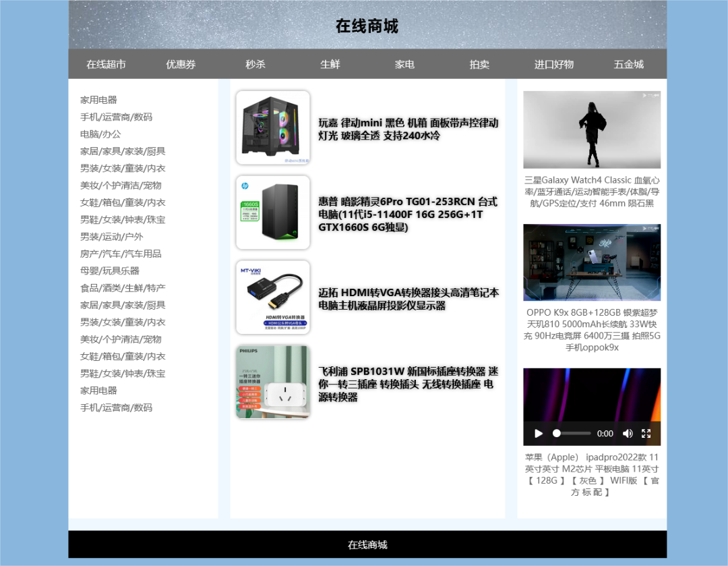The height and width of the screenshot is (566, 728).
Task: Click the HP desktop computer product image
Action: coord(273,213)
